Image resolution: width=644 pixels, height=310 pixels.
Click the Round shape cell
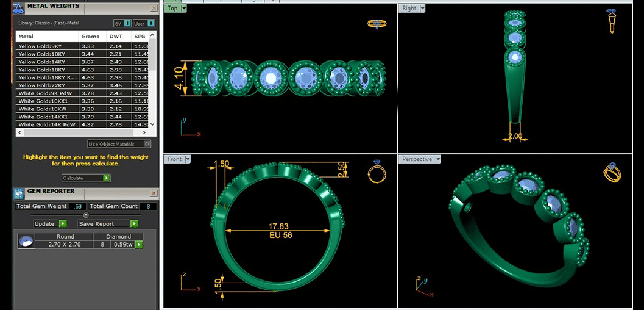pos(65,236)
